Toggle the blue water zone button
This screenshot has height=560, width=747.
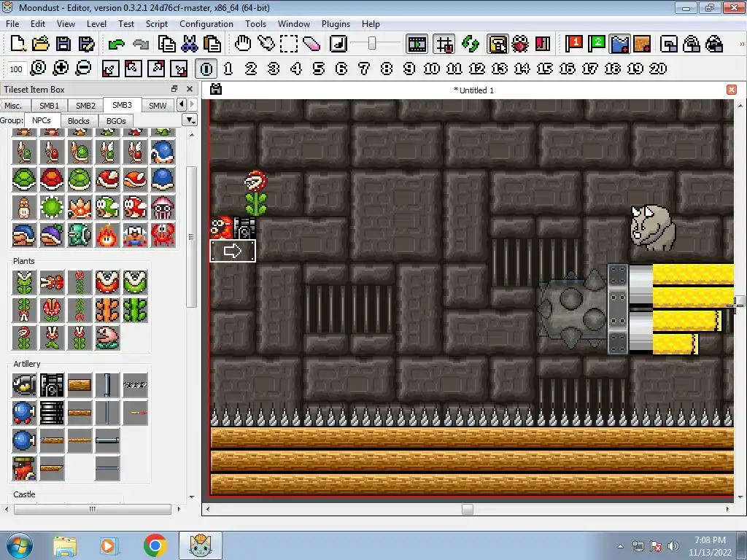[x=619, y=44]
